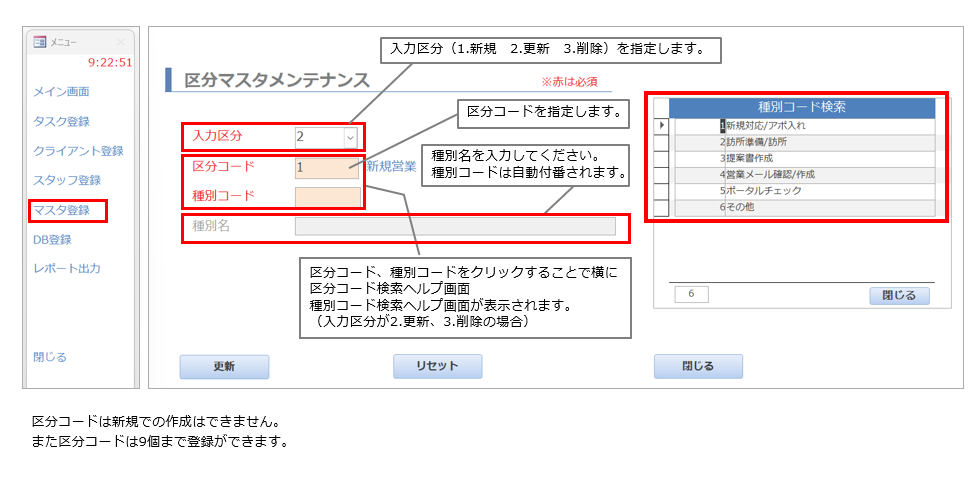Close the 種別コード検索 panel with 閉じる
Image resolution: width=978 pixels, height=501 pixels.
point(899,296)
